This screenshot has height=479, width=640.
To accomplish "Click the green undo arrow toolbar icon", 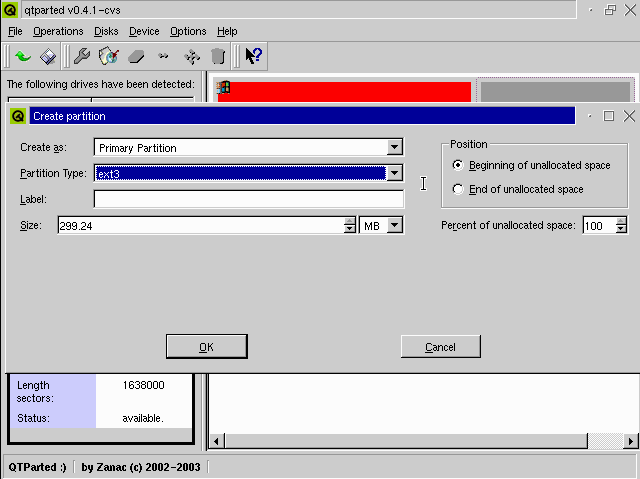I will (x=23, y=56).
